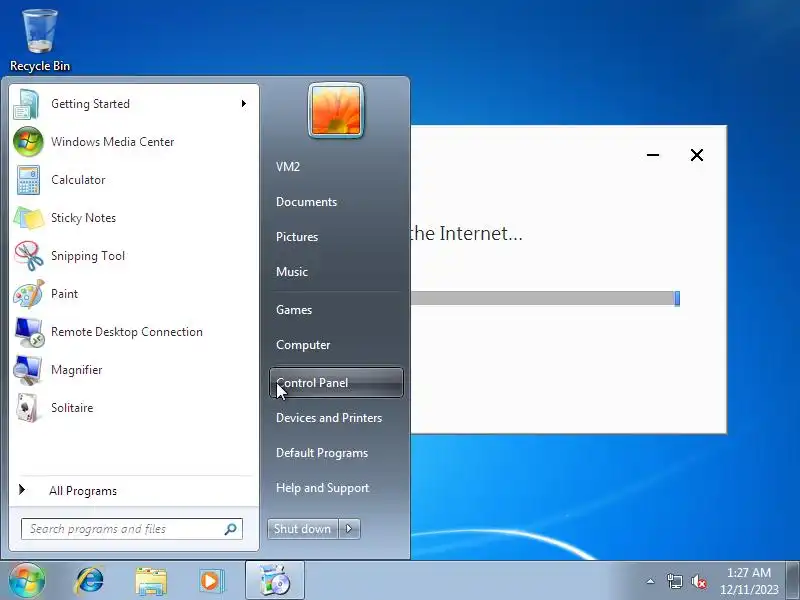Click the Shut down button
The image size is (800, 600).
coord(303,529)
